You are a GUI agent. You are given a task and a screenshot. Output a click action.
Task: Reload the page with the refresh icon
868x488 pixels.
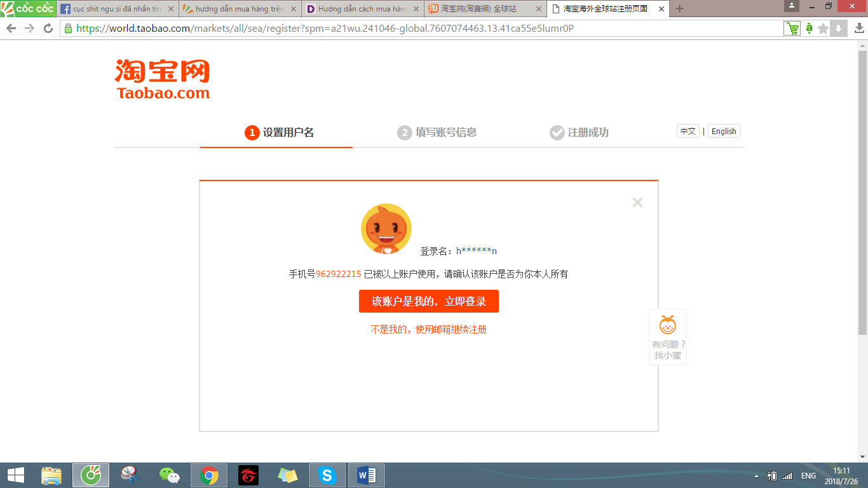[x=48, y=29]
